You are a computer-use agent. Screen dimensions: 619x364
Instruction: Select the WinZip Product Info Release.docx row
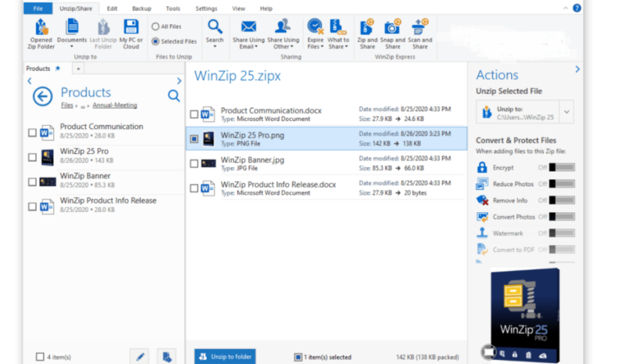pos(326,188)
